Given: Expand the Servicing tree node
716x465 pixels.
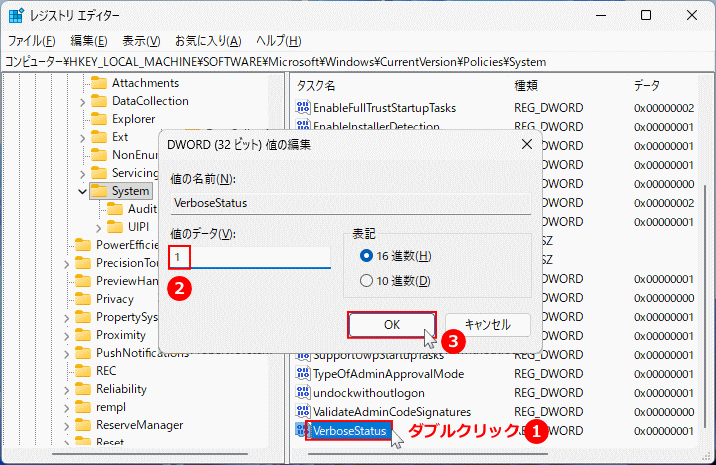Looking at the screenshot, I should (x=82, y=174).
